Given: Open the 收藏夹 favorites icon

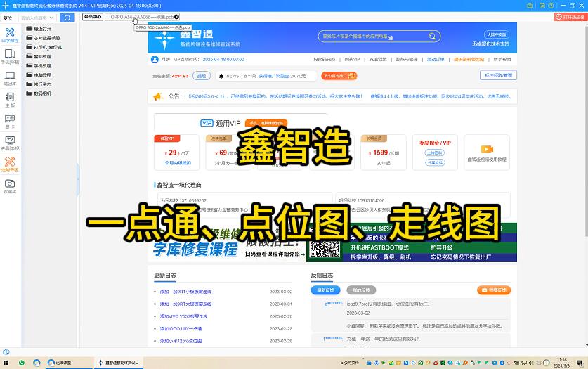Looking at the screenshot, I should (x=10, y=186).
